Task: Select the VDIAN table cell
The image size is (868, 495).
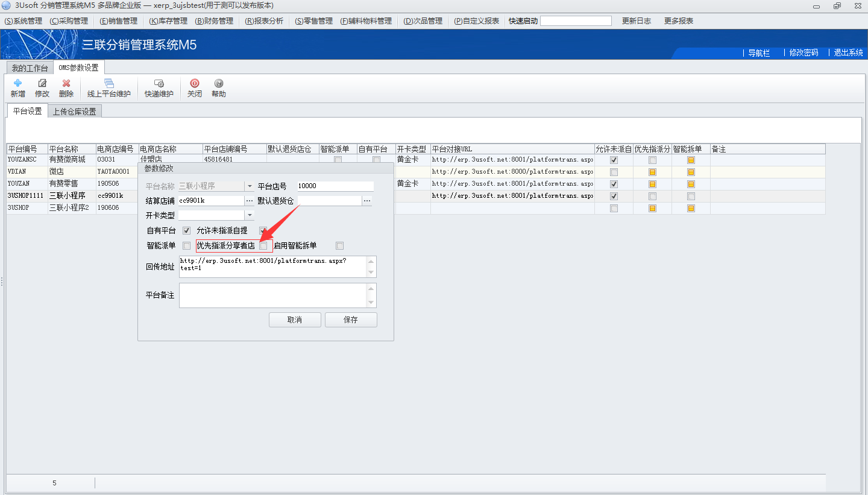Action: click(x=27, y=172)
